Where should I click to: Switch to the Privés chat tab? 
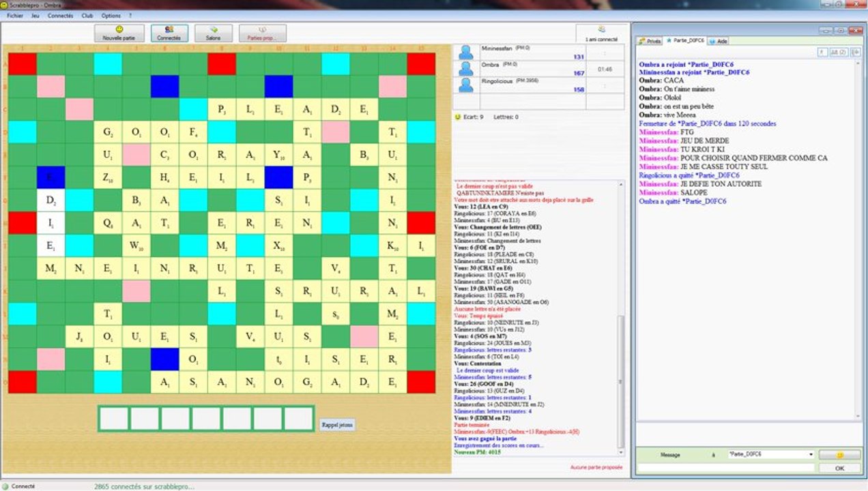[650, 41]
